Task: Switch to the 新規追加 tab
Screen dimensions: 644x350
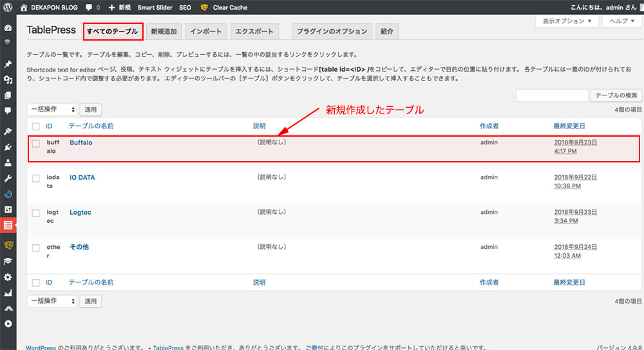Action: coord(164,32)
